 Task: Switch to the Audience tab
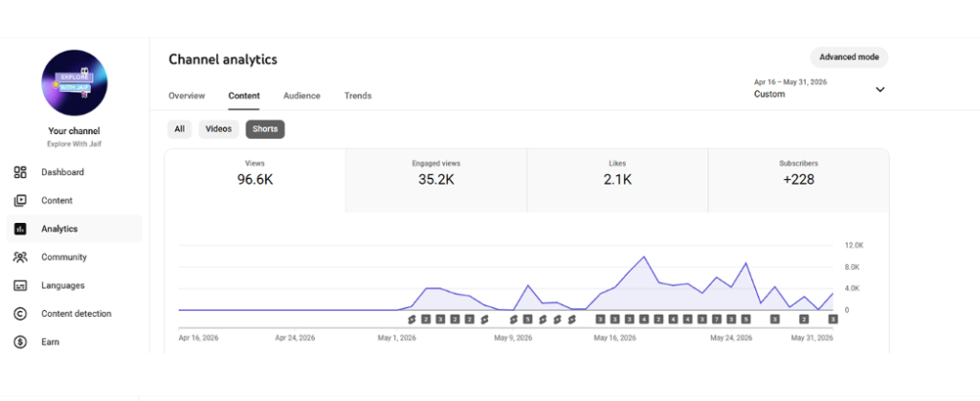pos(301,96)
